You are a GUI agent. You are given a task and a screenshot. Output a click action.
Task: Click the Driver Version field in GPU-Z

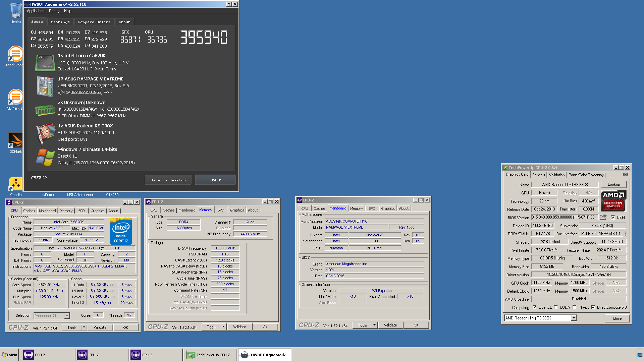click(579, 275)
